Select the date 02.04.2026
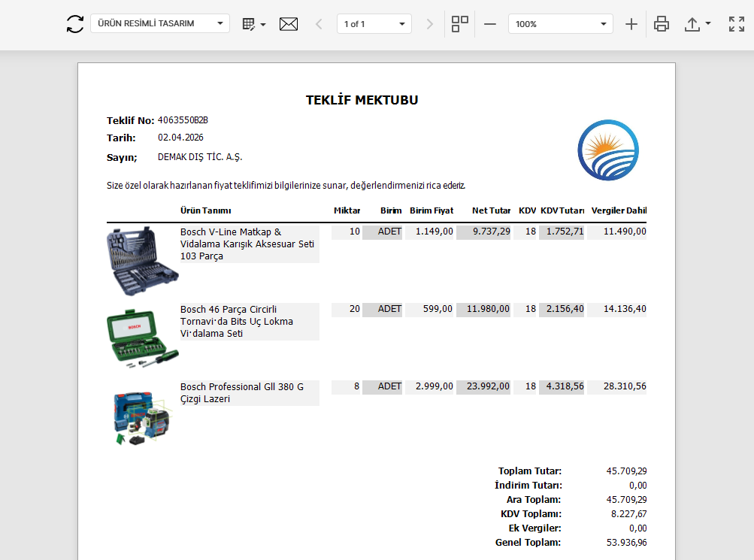This screenshot has height=560, width=754. point(180,138)
